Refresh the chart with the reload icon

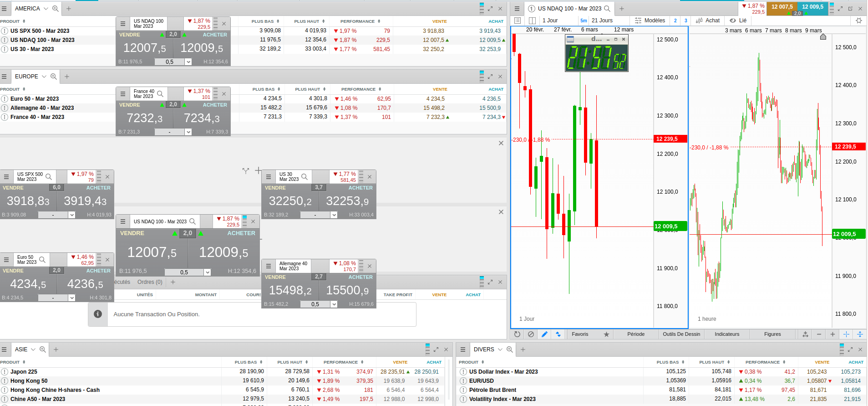tap(517, 334)
